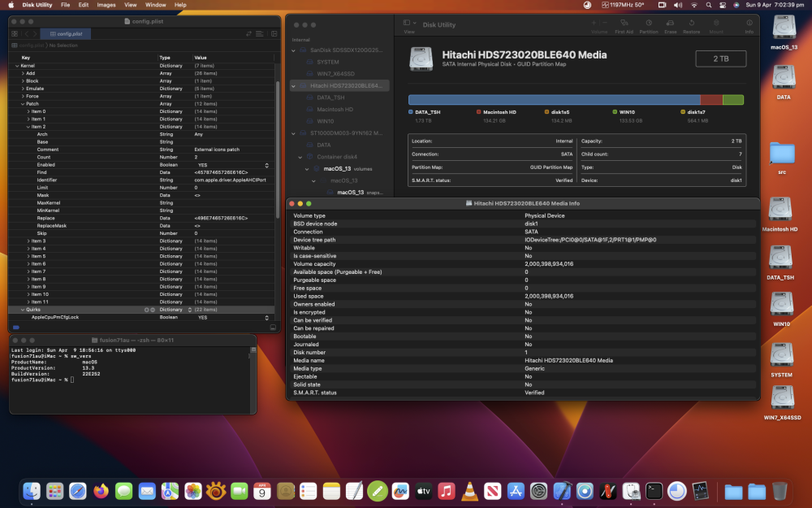Change the Quirks type via Dictionary stepper
The image size is (812, 508).
(189, 310)
